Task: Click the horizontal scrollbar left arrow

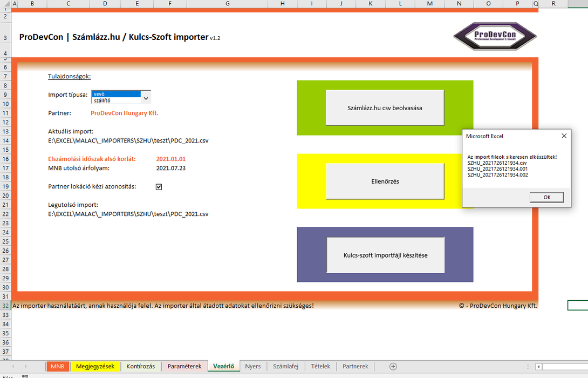Action: 538,367
